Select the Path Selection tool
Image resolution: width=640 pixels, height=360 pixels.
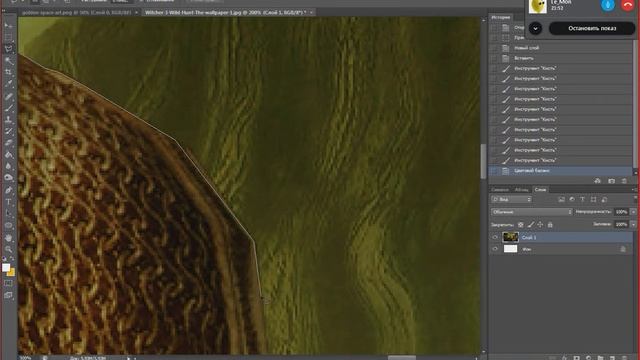[x=8, y=213]
